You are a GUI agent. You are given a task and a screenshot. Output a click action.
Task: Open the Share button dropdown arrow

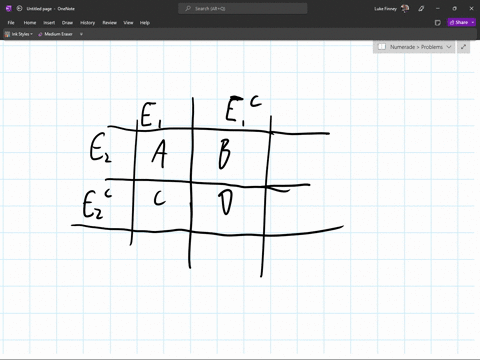pos(473,22)
